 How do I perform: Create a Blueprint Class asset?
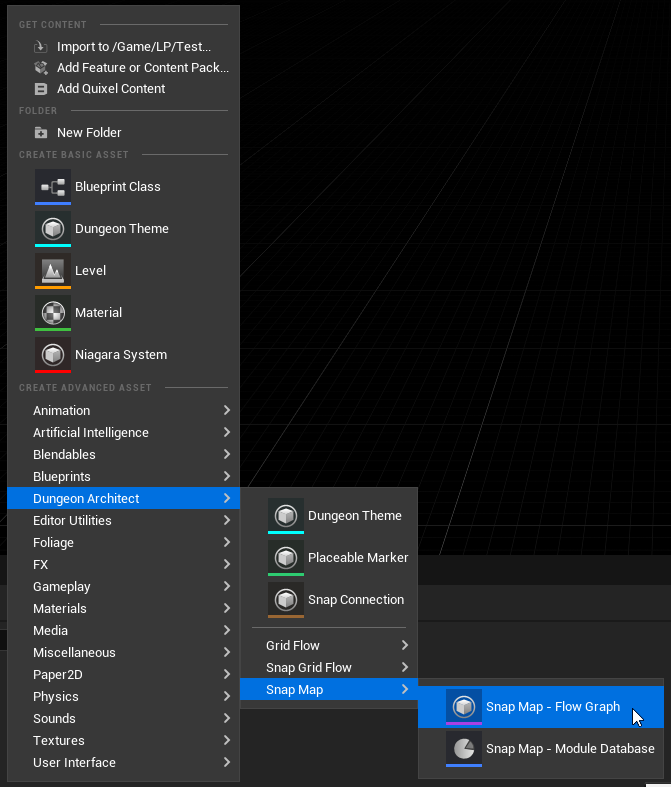(x=123, y=187)
